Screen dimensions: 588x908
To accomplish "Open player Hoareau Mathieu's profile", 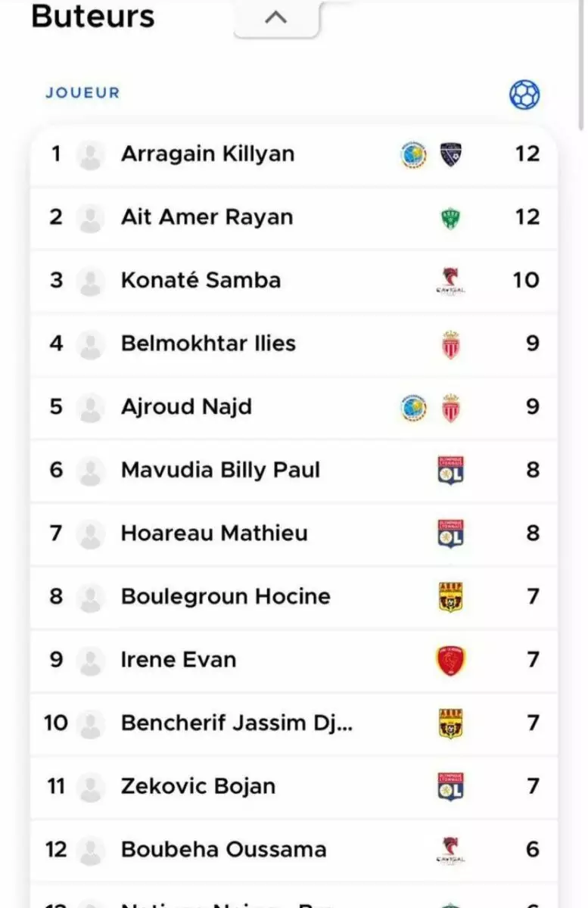I will click(214, 533).
